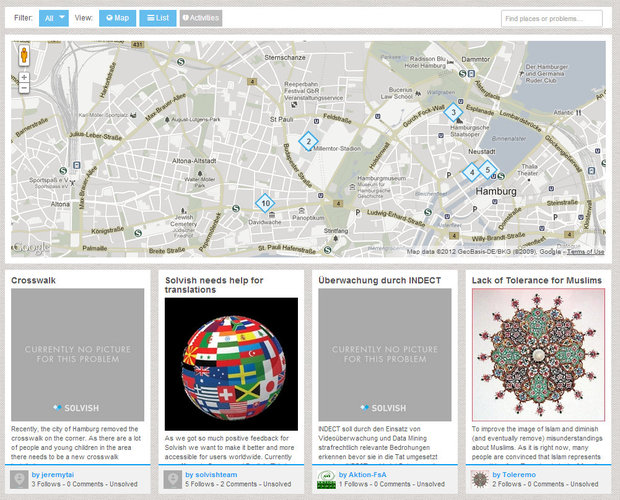Select map cluster marker numbered 2

tap(308, 141)
